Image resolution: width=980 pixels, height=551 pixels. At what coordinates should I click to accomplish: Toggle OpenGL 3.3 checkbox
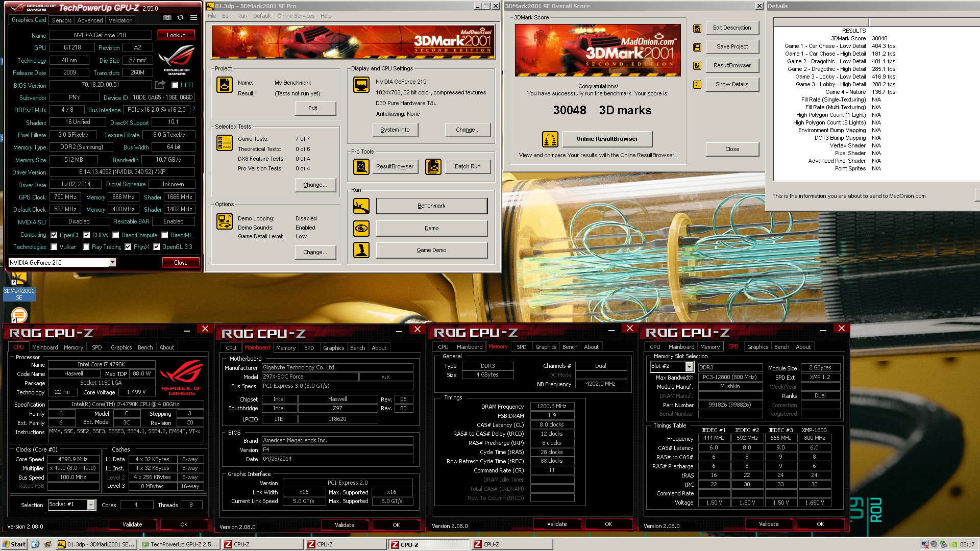click(157, 247)
